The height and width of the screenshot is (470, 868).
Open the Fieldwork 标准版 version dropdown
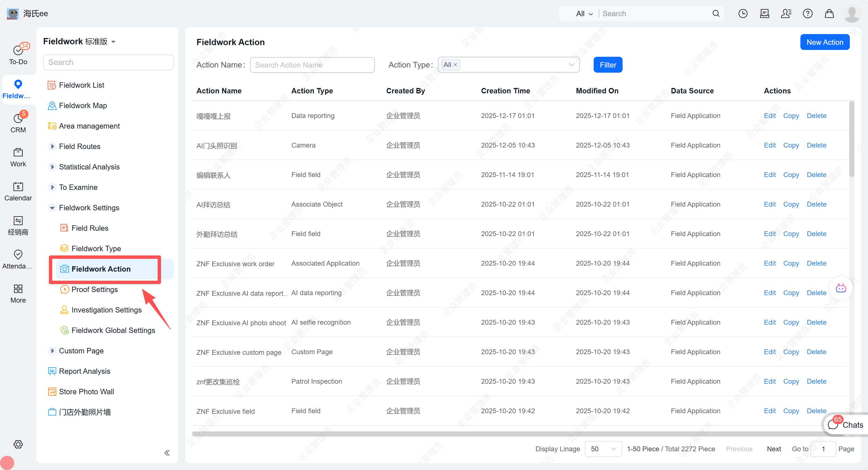[113, 42]
